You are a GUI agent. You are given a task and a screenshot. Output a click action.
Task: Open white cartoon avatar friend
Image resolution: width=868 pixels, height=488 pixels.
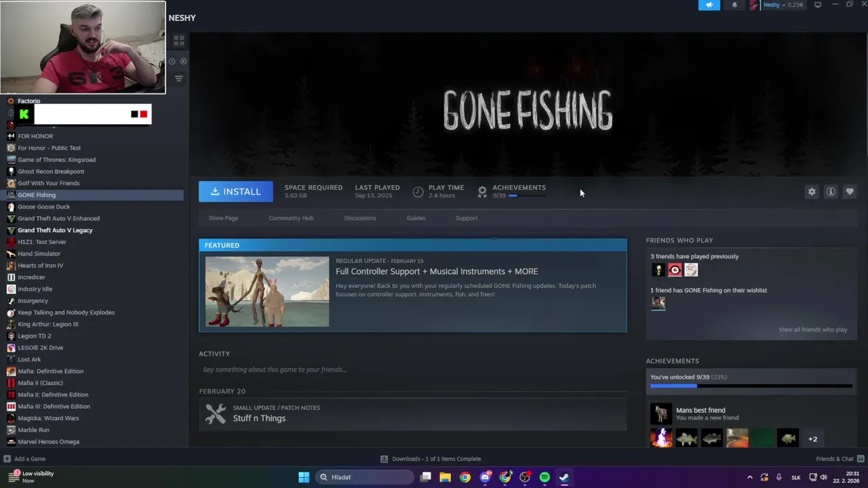coord(690,270)
